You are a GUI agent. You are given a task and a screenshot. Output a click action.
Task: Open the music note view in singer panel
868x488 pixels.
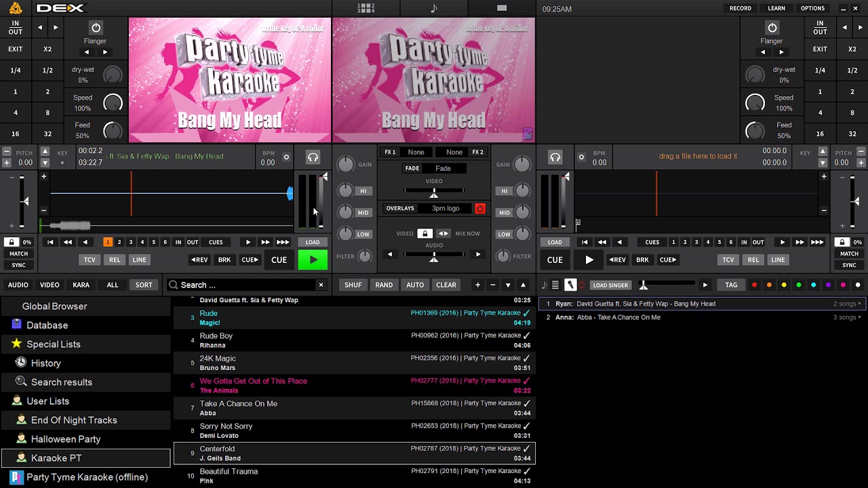pos(544,285)
